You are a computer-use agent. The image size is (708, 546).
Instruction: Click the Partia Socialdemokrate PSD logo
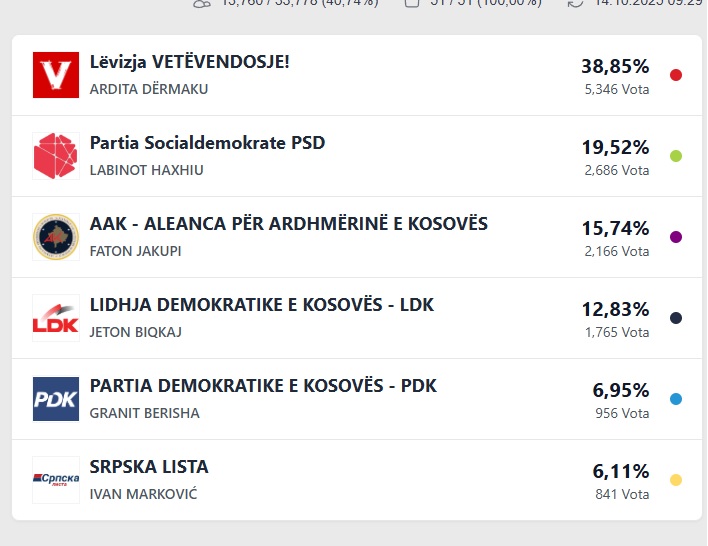click(x=55, y=156)
